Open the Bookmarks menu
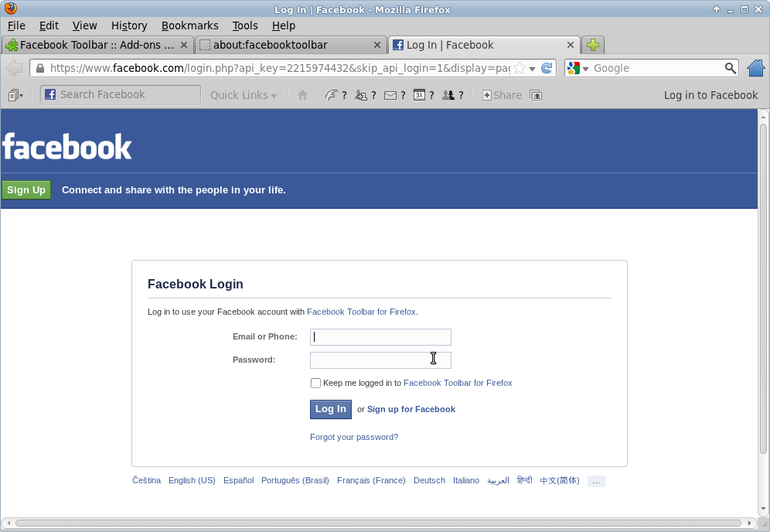The height and width of the screenshot is (532, 770). (189, 26)
